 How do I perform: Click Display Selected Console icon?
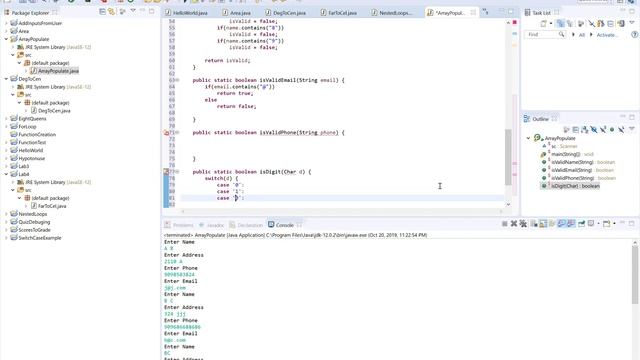coord(591,224)
